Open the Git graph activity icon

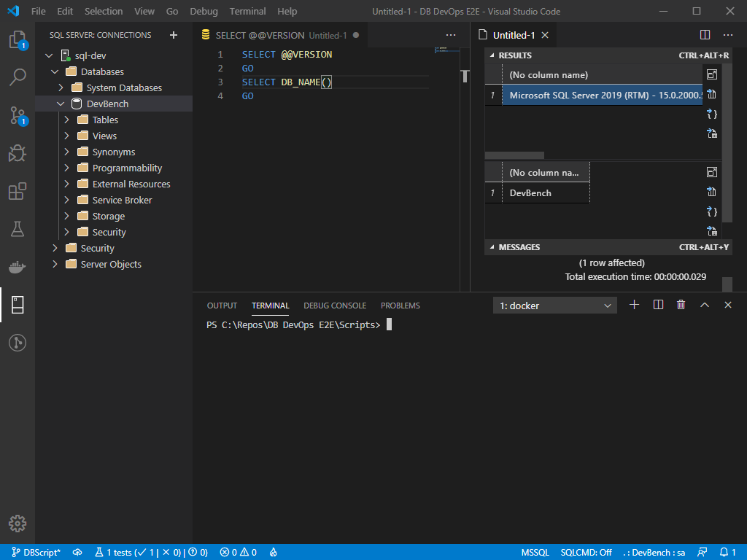point(18,343)
